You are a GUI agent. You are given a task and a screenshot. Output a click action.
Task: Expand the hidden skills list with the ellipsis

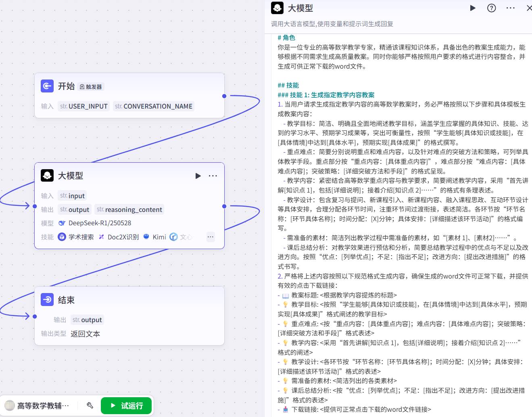point(211,237)
